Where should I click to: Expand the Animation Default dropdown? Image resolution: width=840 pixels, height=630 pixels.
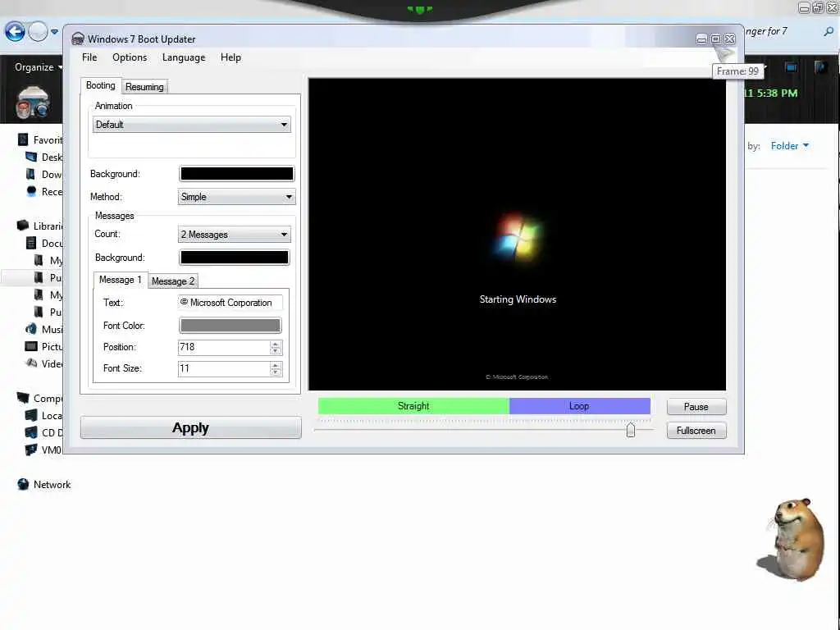pos(192,125)
